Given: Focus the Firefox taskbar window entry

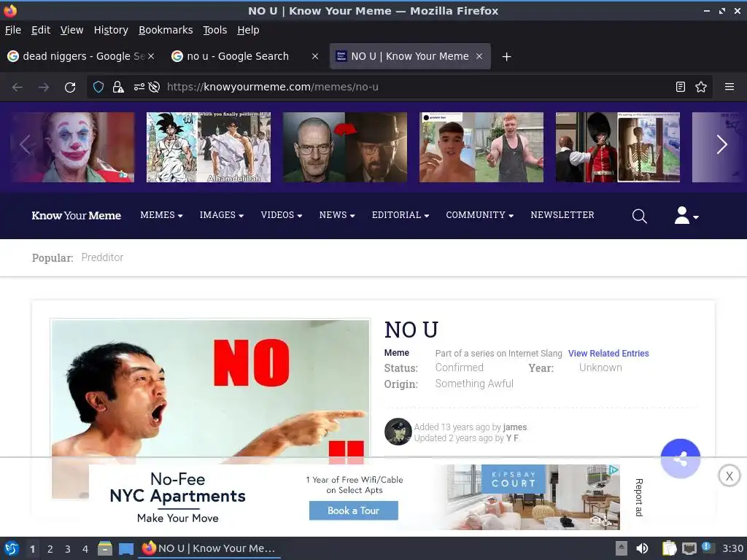Looking at the screenshot, I should (x=209, y=548).
